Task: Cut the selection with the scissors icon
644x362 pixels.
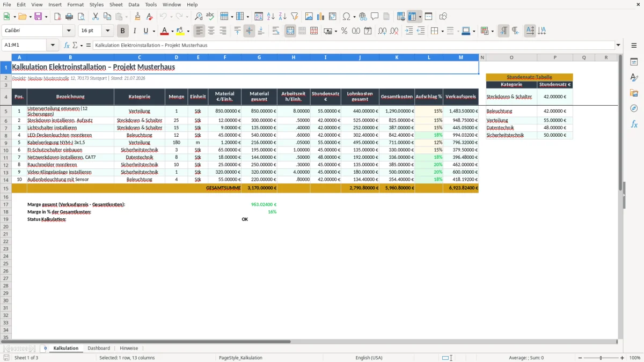Action: point(96,17)
